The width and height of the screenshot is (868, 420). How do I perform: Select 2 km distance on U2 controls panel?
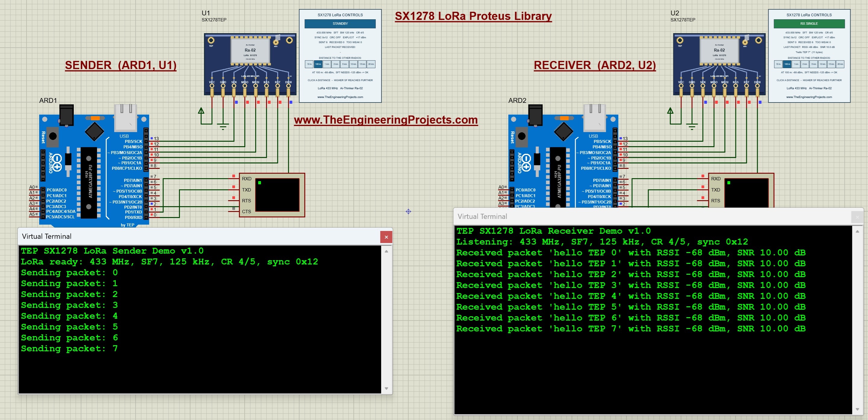(805, 64)
